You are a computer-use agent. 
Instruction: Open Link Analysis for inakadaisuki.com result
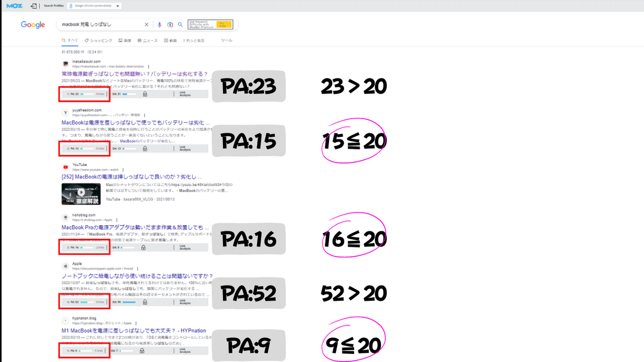click(x=185, y=94)
